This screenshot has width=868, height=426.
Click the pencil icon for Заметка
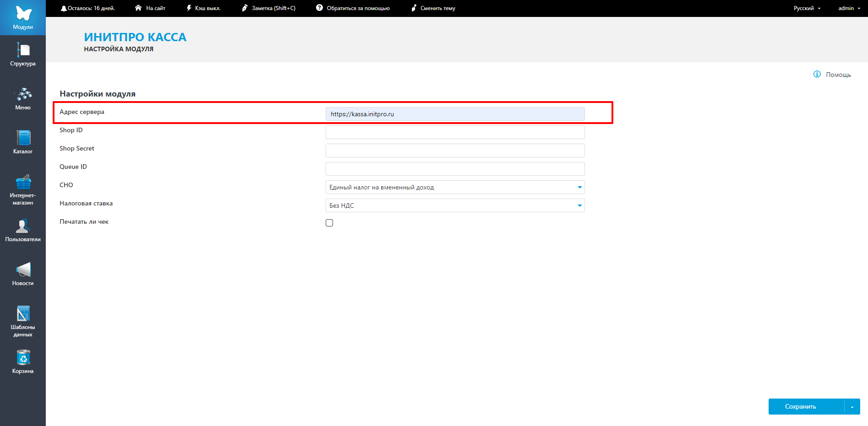pos(245,8)
